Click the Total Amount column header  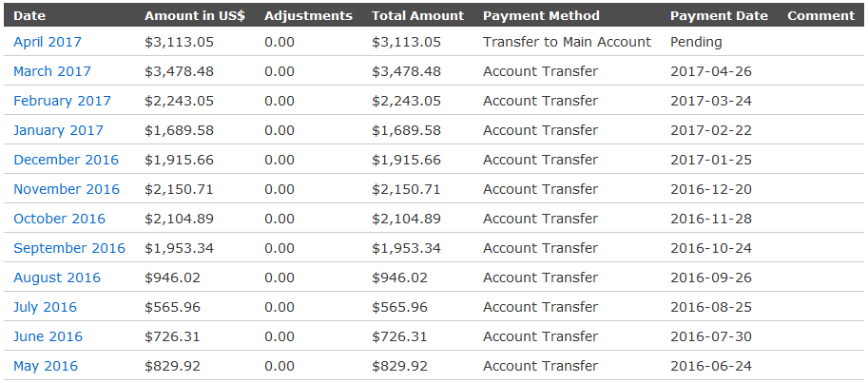tap(418, 15)
